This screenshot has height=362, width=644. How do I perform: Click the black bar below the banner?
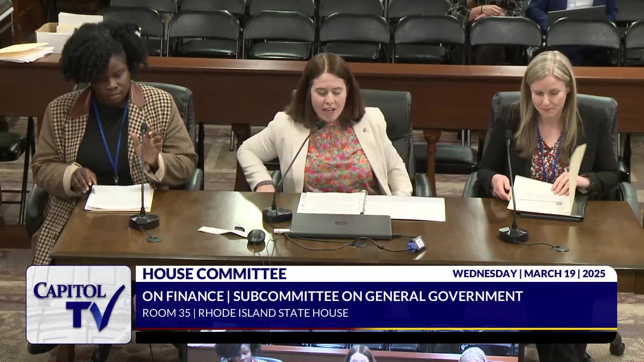click(376, 337)
